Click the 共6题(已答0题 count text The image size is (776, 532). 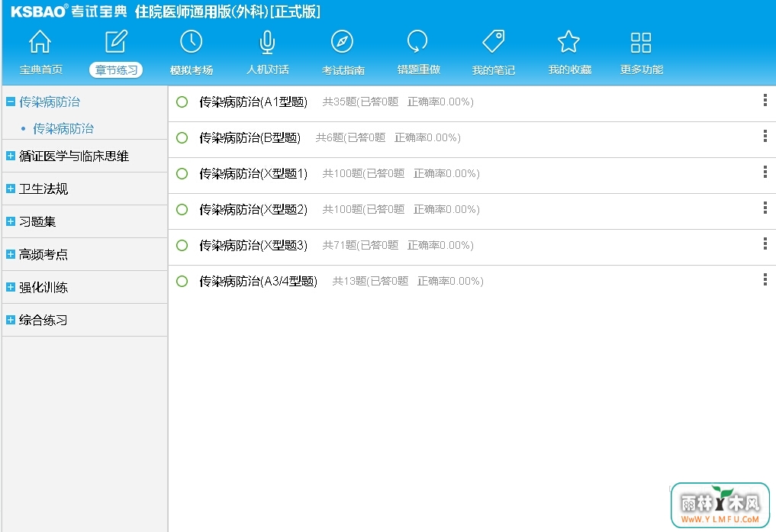tap(350, 137)
